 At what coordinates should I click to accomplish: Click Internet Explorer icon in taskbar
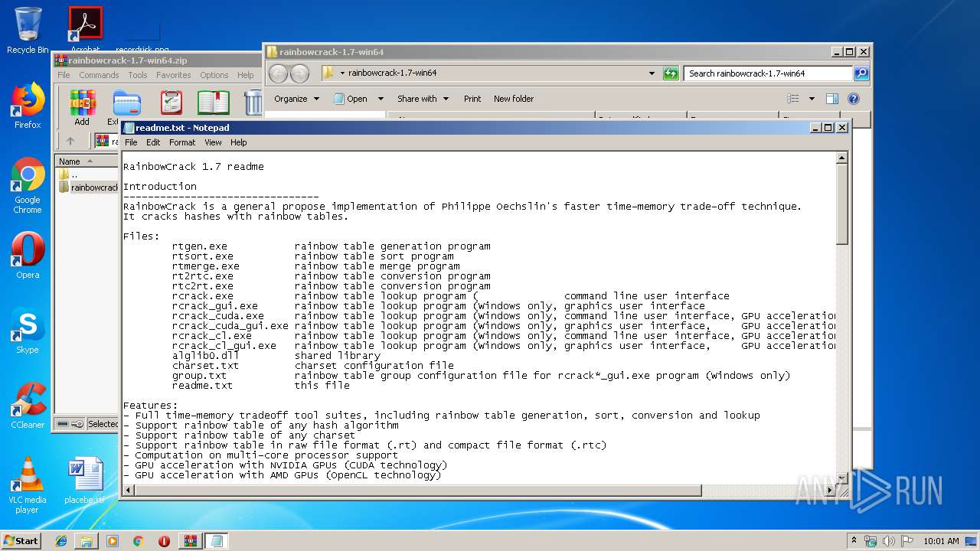61,541
